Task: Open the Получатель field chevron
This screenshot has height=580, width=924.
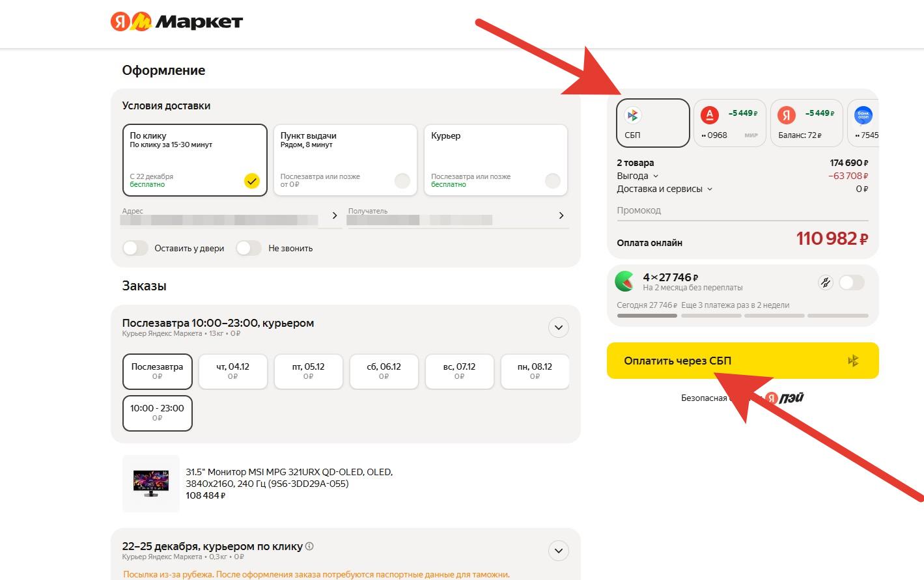Action: pyautogui.click(x=561, y=215)
